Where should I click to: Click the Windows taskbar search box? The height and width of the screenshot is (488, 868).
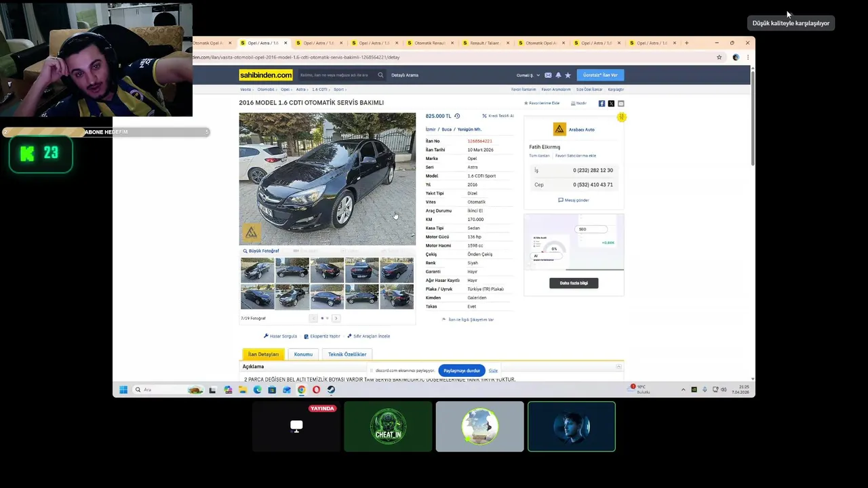pos(168,390)
